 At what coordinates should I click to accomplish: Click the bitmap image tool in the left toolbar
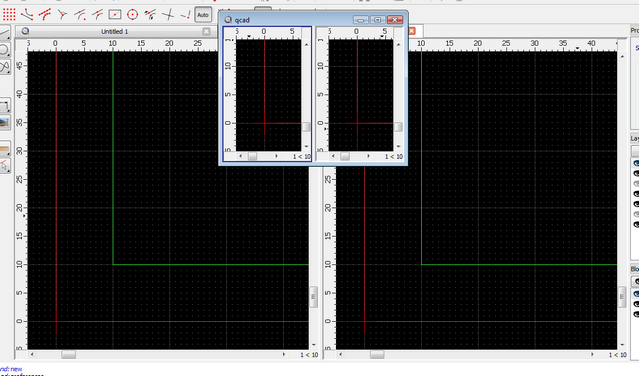tap(4, 122)
